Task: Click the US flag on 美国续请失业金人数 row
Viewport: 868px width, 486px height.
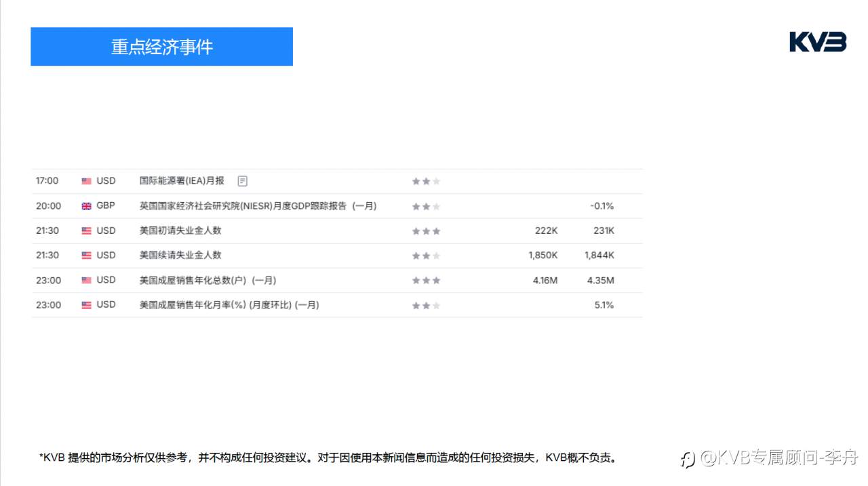Action: (85, 256)
